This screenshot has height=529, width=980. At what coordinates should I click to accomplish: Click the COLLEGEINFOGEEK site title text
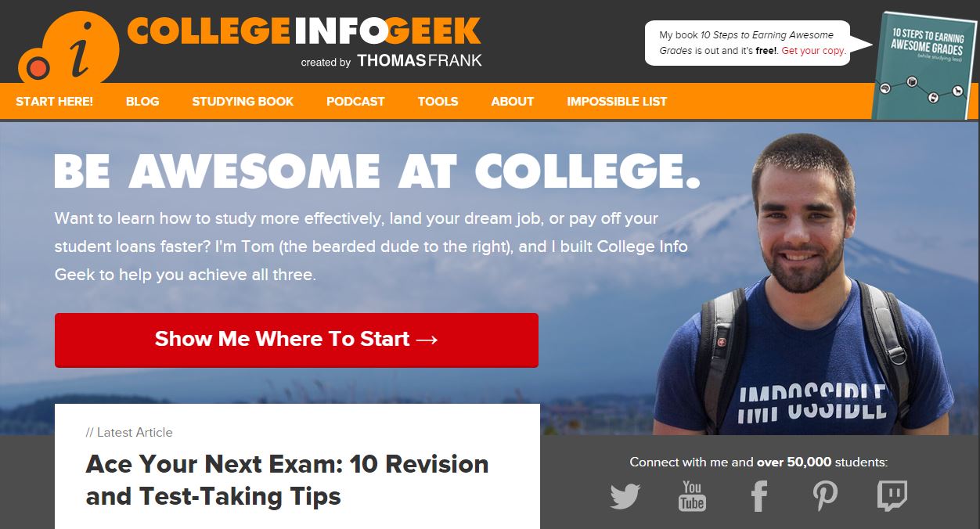click(x=304, y=31)
